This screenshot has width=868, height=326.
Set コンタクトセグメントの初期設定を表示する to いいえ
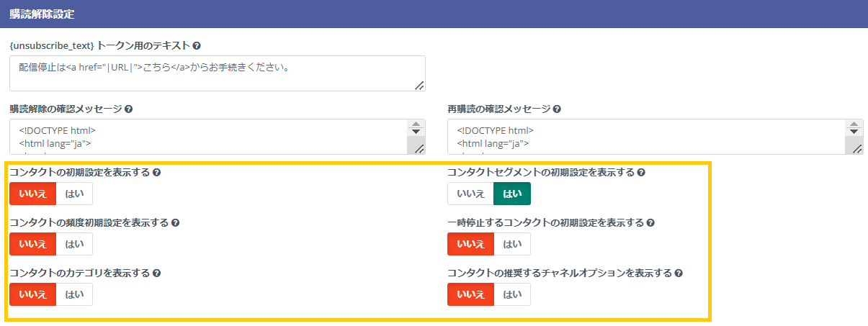coord(470,194)
